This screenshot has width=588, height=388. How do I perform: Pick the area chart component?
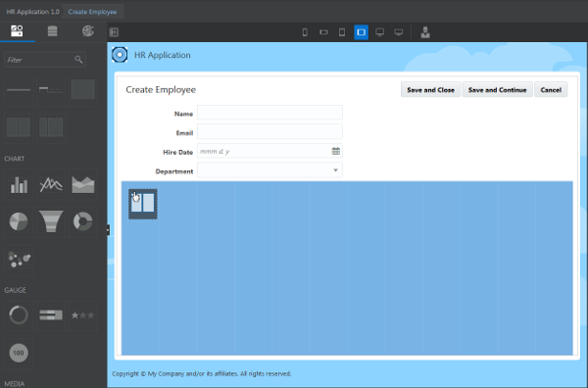point(83,184)
